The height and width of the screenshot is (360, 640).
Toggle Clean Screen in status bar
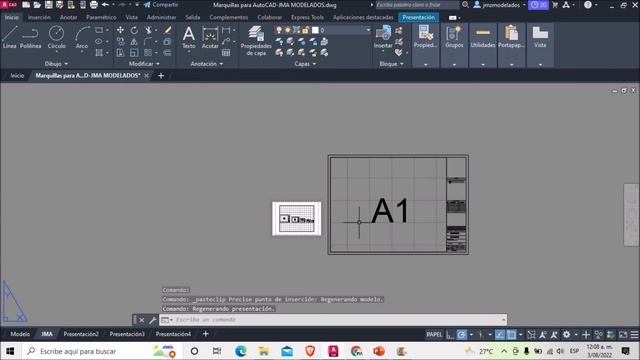(623, 335)
